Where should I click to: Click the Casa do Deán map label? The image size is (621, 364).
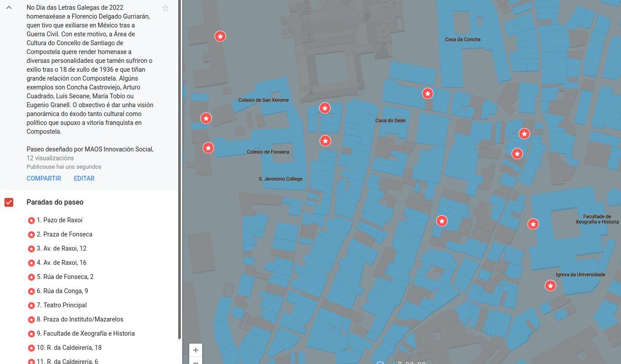390,120
